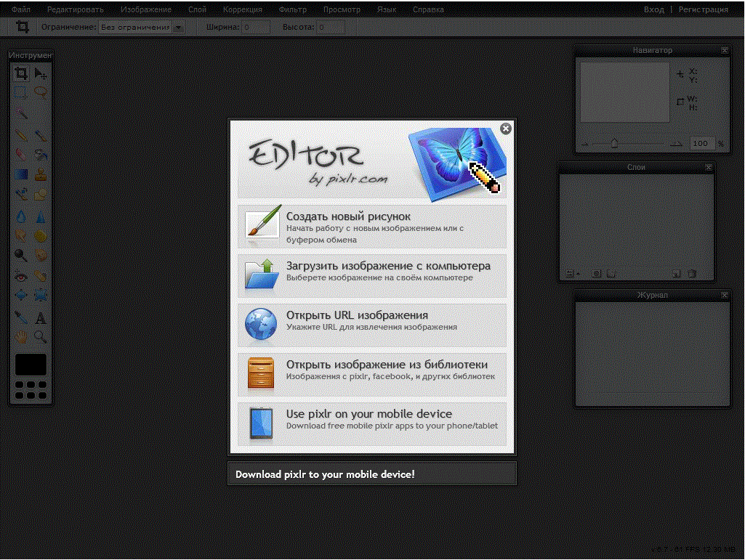This screenshot has height=560, width=745.
Task: Select the rectangular Marquee tool
Action: click(x=21, y=93)
